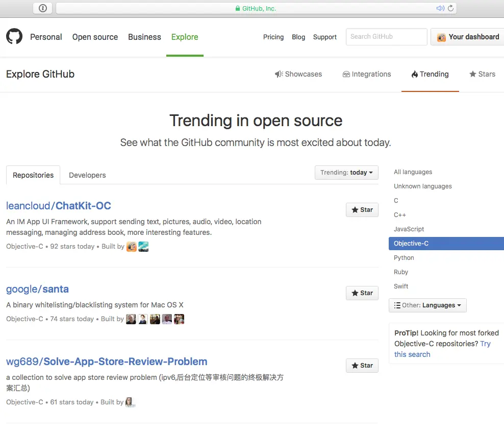Image resolution: width=504 pixels, height=433 pixels.
Task: Click '74 stars today' text
Action: click(x=72, y=319)
